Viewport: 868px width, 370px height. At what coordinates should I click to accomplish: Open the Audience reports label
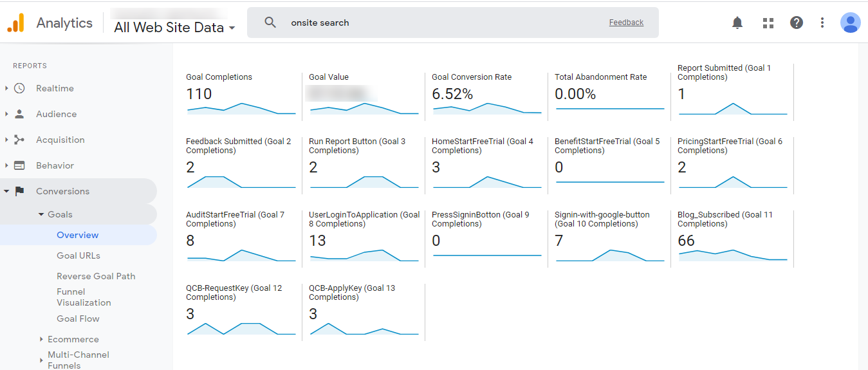pyautogui.click(x=56, y=114)
